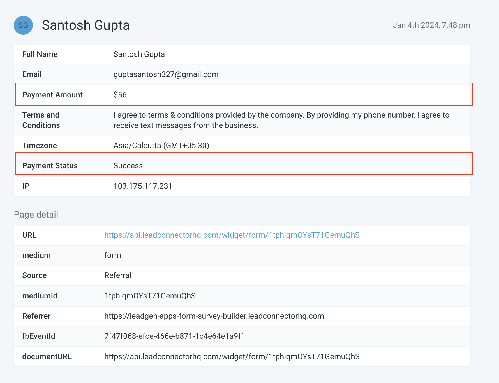Viewport: 499px width, 383px height.
Task: Click the IP address 103.175.117.231
Action: pyautogui.click(x=142, y=186)
